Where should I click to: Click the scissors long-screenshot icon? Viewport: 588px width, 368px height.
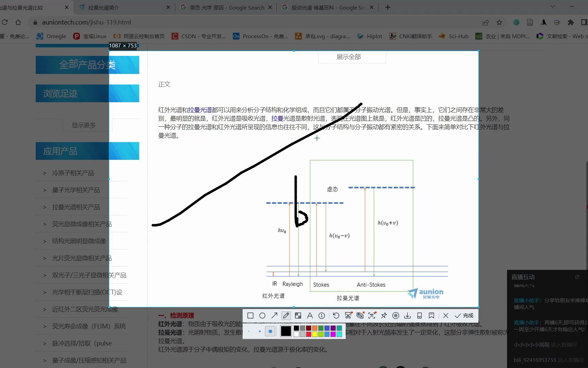pos(348,316)
